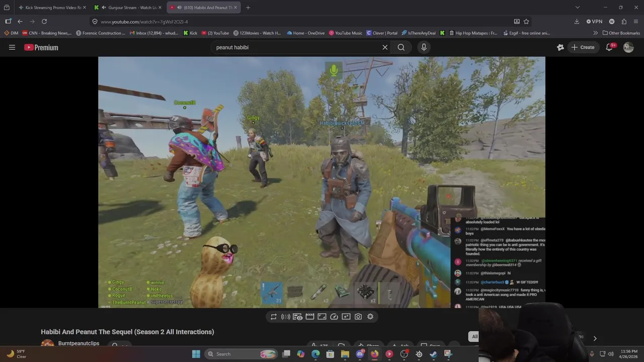Open site info icon in address bar

coord(95,22)
